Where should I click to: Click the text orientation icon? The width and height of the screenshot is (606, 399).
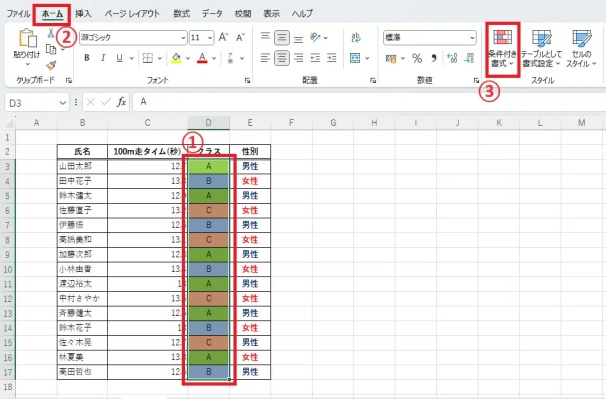(x=315, y=37)
